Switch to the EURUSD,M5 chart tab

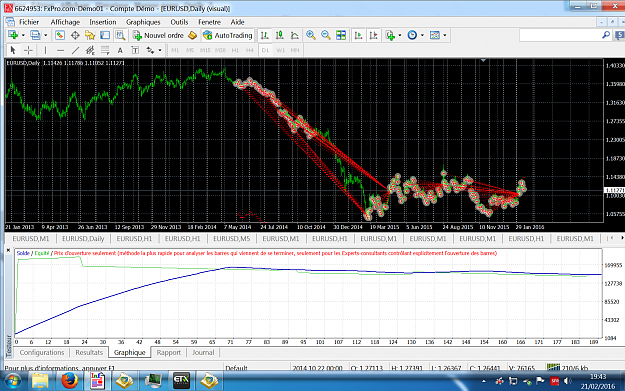click(x=231, y=238)
